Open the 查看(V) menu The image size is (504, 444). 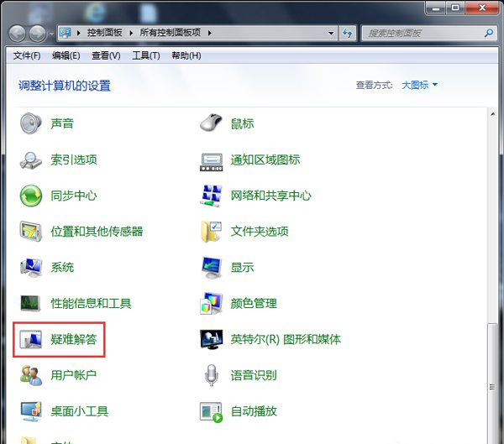click(x=106, y=55)
